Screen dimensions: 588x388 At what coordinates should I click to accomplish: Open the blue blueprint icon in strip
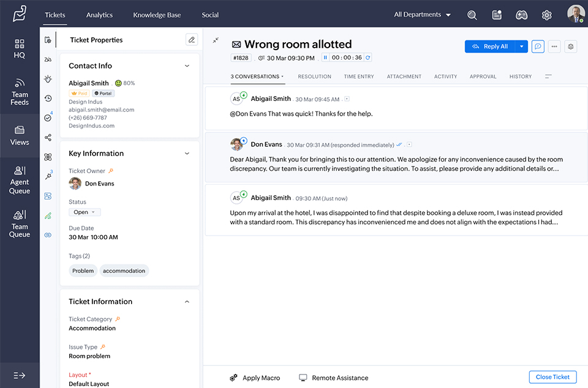tap(48, 196)
